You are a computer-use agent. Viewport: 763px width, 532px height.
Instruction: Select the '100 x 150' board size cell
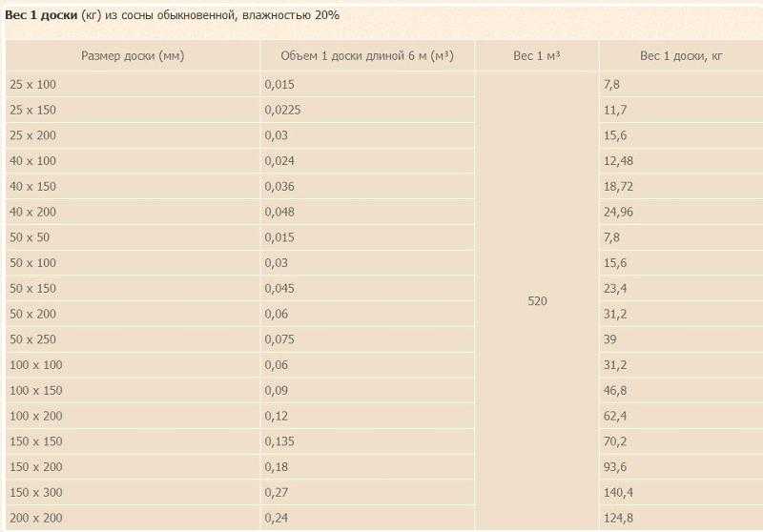133,391
